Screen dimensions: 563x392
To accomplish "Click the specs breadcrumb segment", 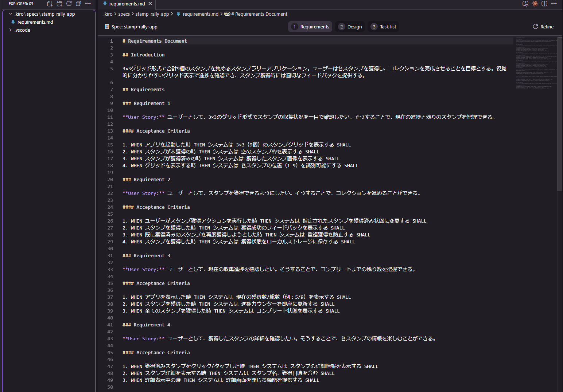I will 124,14.
